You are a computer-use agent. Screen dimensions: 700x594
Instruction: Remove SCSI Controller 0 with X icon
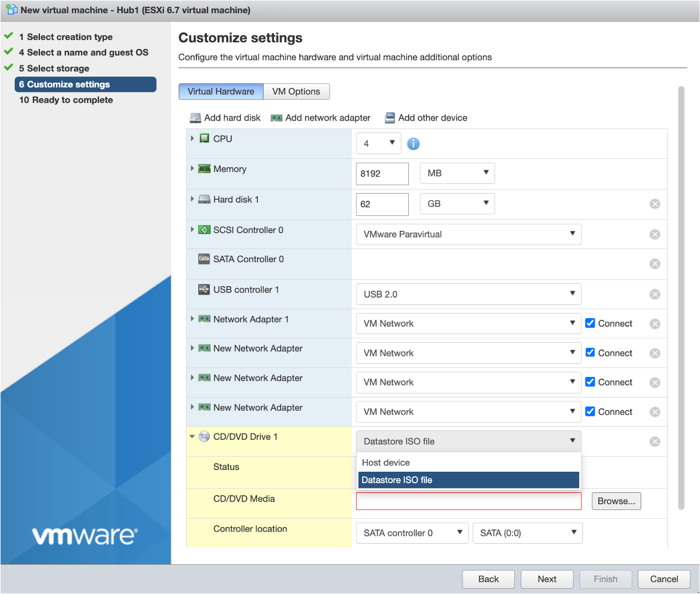tap(655, 234)
